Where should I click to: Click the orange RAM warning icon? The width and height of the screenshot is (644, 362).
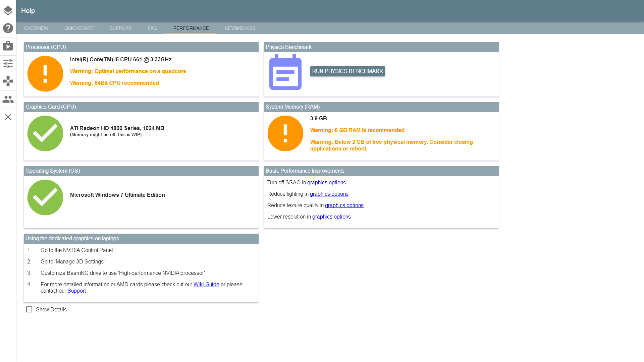click(x=285, y=133)
